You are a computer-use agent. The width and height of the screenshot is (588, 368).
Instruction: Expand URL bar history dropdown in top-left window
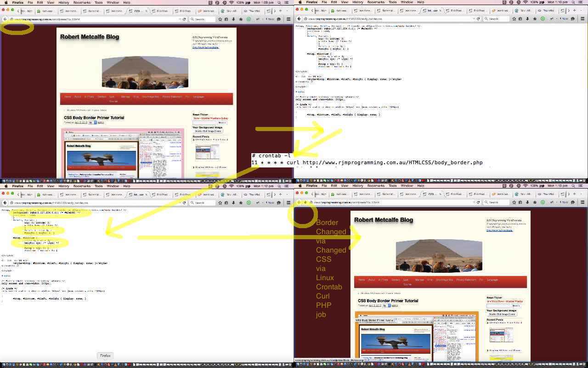click(180, 19)
